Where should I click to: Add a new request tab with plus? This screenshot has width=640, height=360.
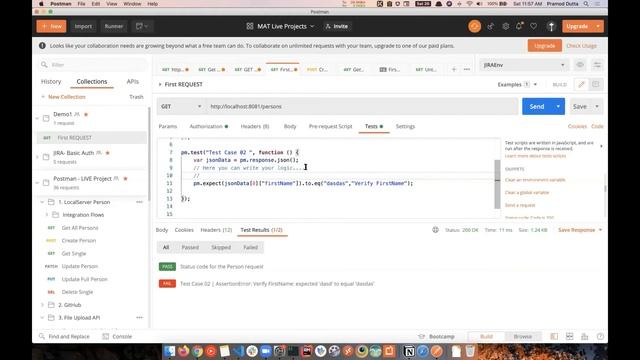pyautogui.click(x=453, y=69)
